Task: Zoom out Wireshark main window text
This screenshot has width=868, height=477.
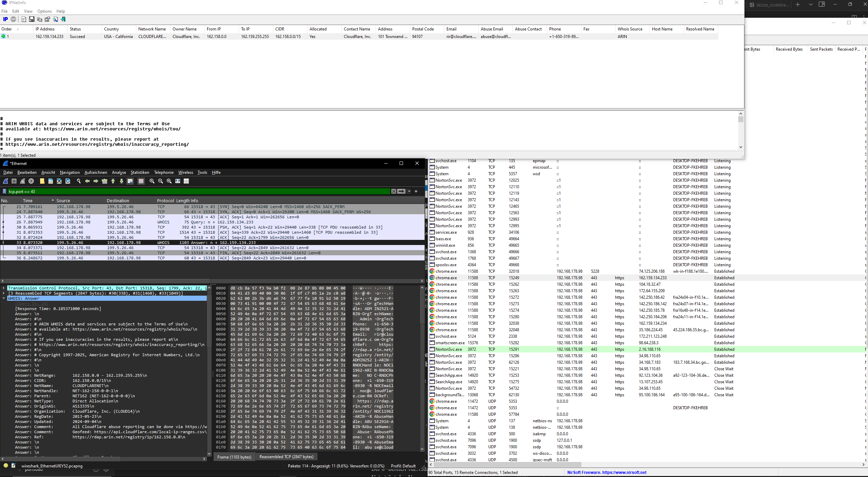Action: [x=161, y=181]
